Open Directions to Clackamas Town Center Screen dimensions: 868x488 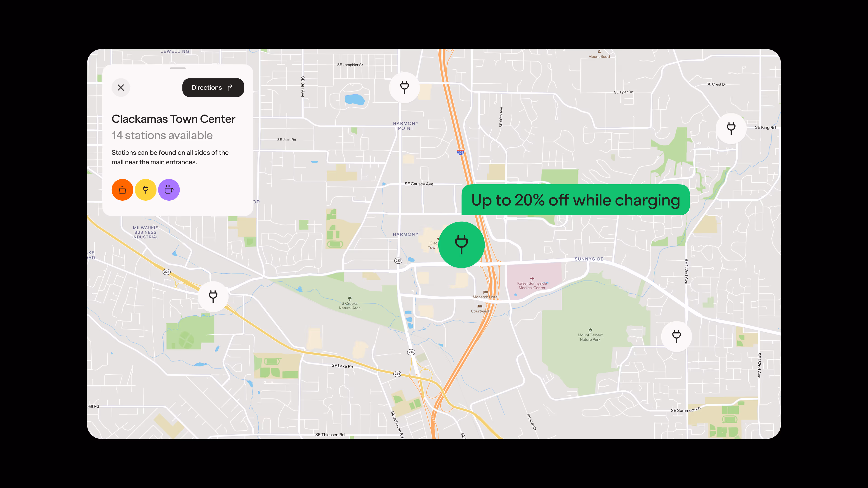point(213,88)
